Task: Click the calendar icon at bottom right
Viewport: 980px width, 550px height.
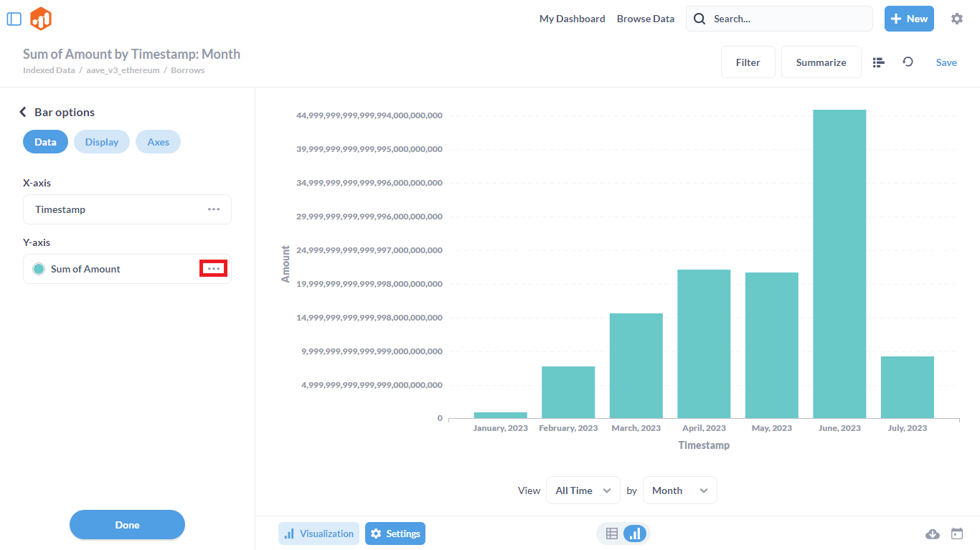Action: coord(956,534)
